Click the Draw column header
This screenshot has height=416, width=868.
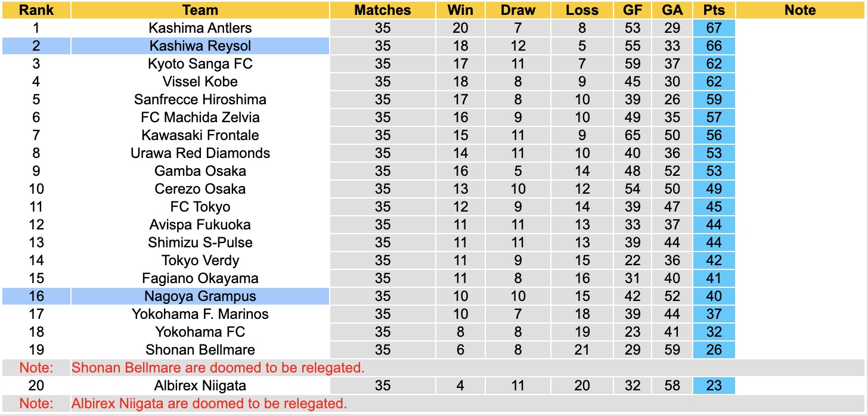(x=517, y=10)
